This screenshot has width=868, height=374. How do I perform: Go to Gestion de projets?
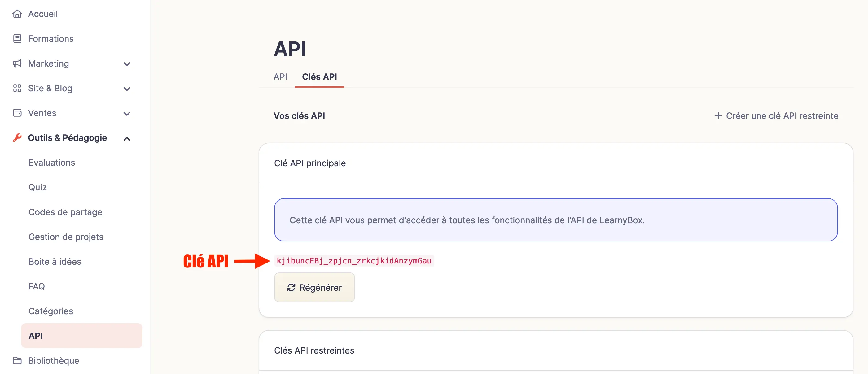coord(66,237)
